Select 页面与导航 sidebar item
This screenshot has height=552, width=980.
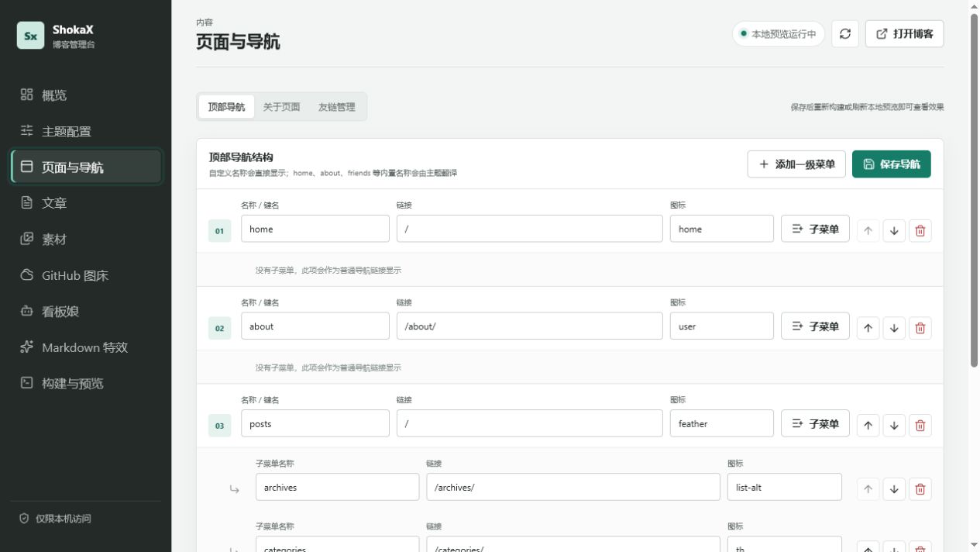(85, 167)
